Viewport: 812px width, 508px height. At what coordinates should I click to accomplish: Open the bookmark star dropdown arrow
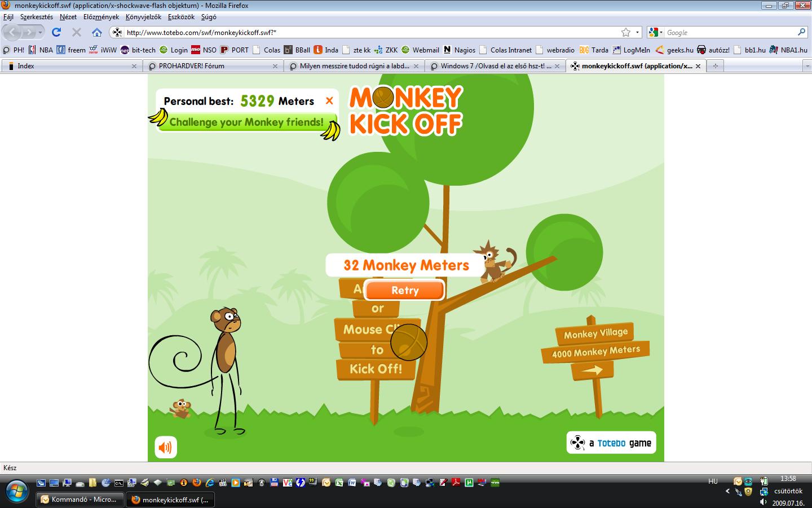pos(637,32)
